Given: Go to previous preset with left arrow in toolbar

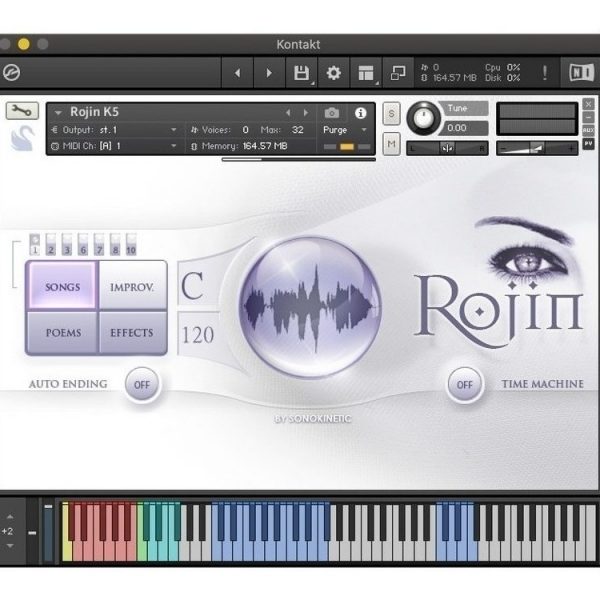Looking at the screenshot, I should pyautogui.click(x=237, y=73).
